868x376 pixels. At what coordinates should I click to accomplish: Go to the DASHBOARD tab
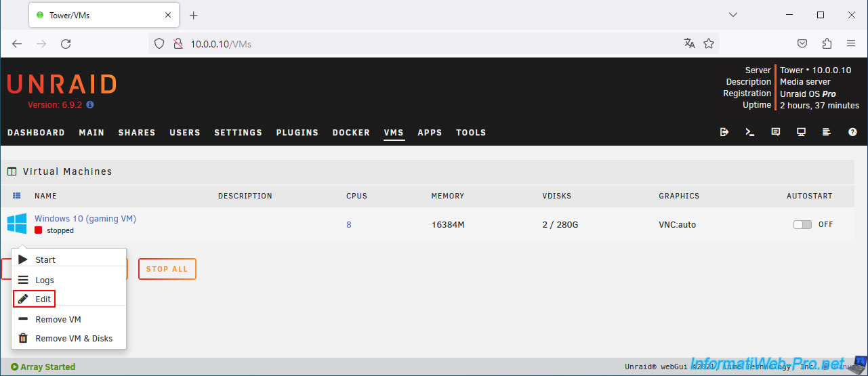[x=36, y=132]
